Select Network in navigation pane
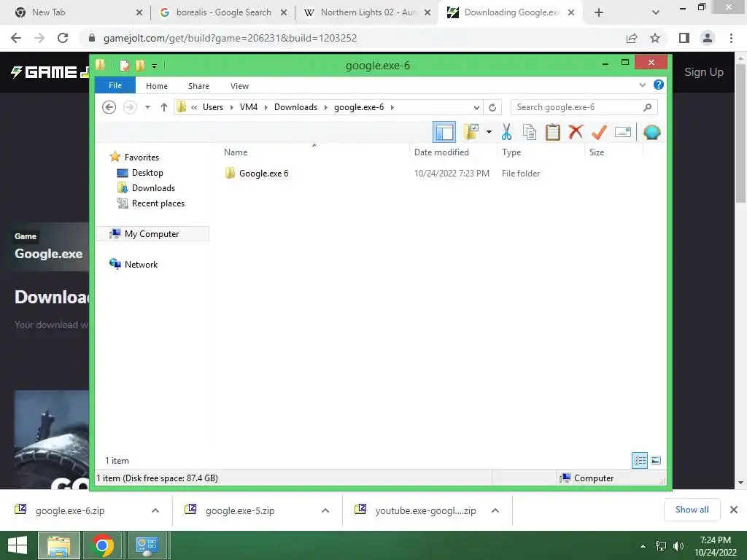This screenshot has height=560, width=747. pyautogui.click(x=141, y=264)
